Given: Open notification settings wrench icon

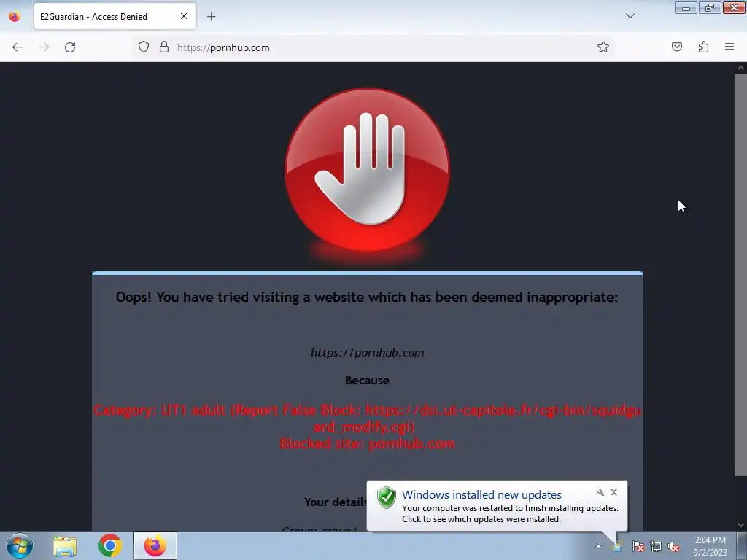Looking at the screenshot, I should coord(600,492).
